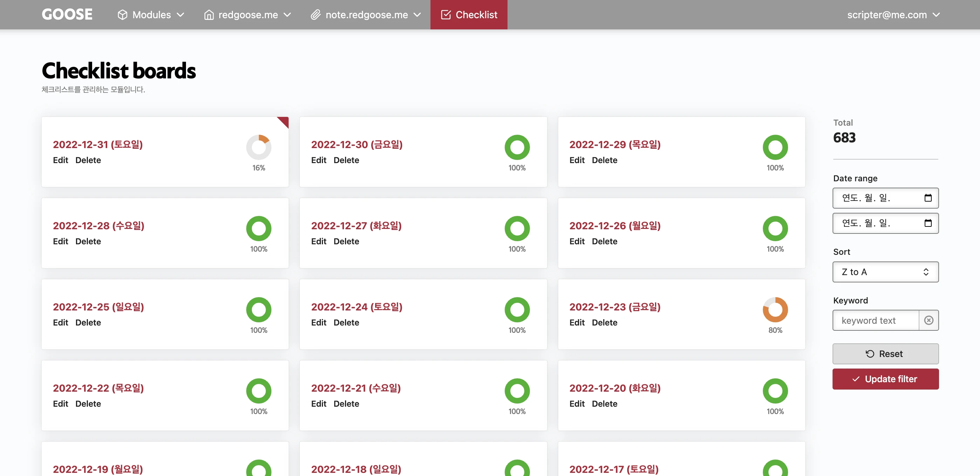This screenshot has height=476, width=980.
Task: Delete the 2022-12-29 checklist
Action: point(605,160)
